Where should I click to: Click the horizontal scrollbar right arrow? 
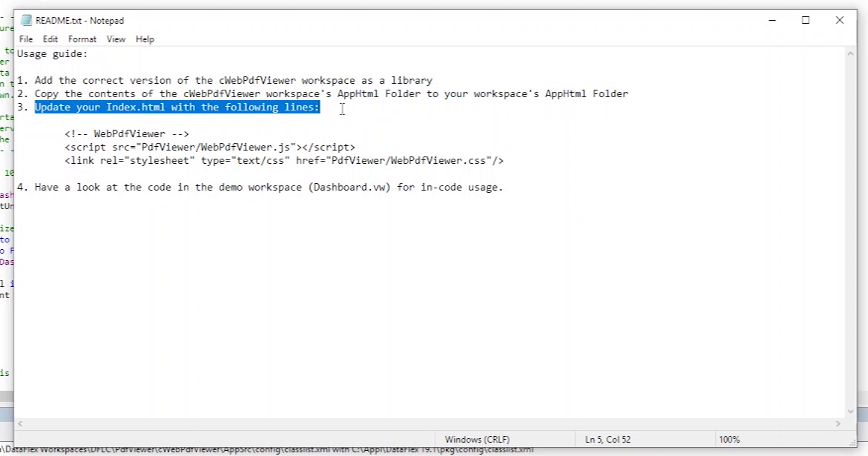point(839,424)
